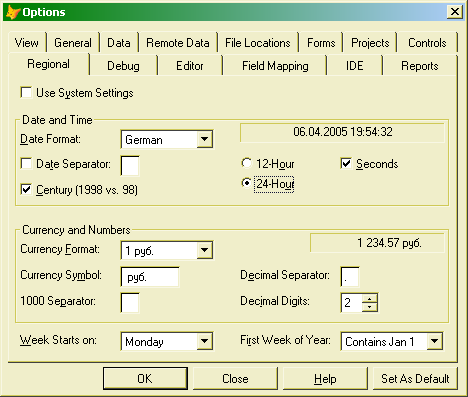Click the Close button at bottom

235,378
